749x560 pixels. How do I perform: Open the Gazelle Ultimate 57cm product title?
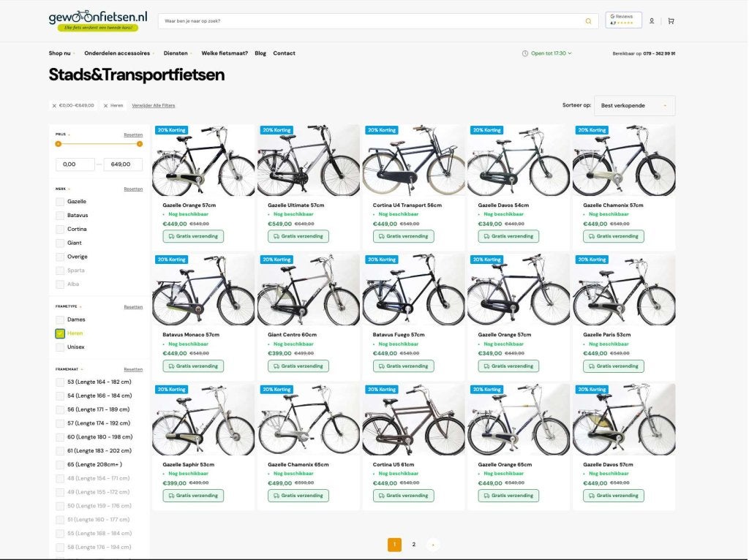[296, 205]
